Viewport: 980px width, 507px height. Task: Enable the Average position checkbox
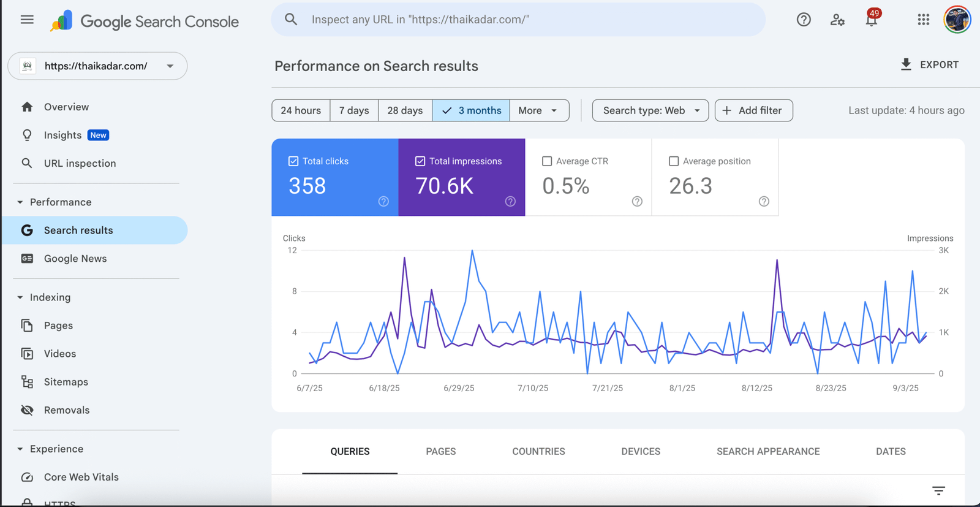point(674,161)
